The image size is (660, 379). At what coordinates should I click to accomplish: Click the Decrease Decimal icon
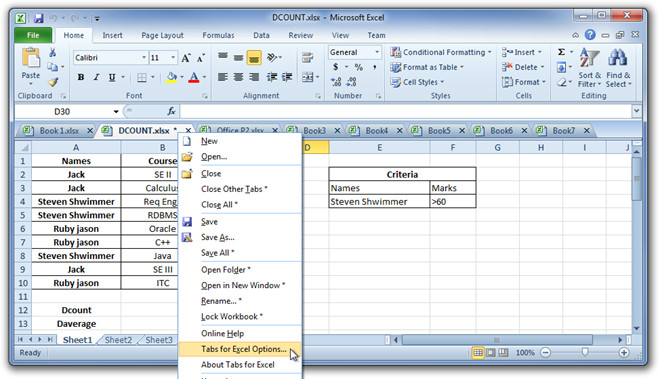coord(351,82)
